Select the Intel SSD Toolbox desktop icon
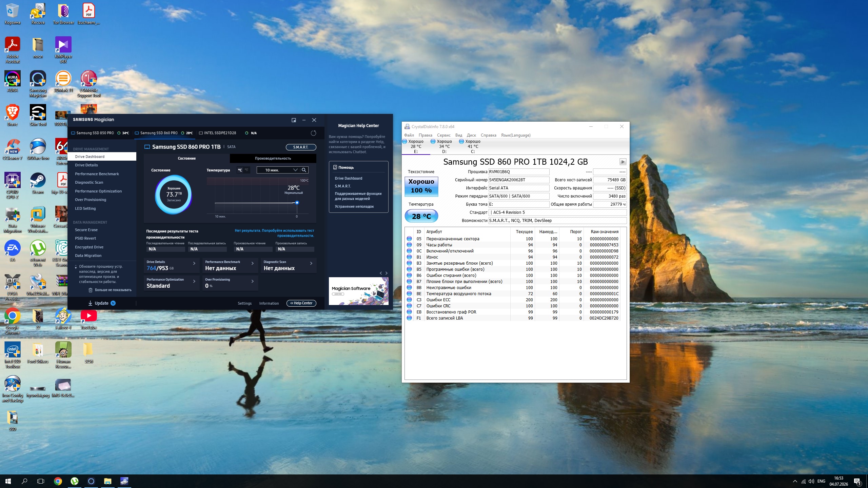 12,355
